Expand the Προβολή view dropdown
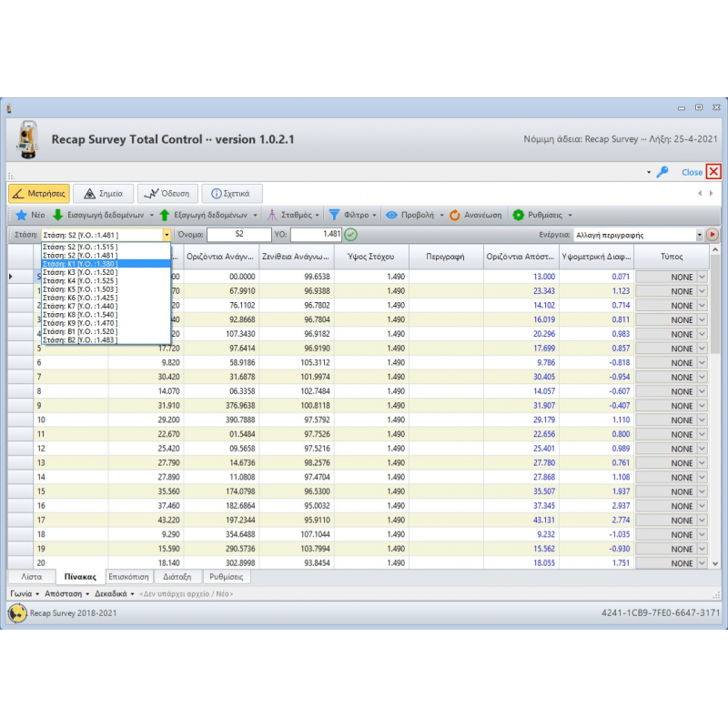 tap(441, 216)
